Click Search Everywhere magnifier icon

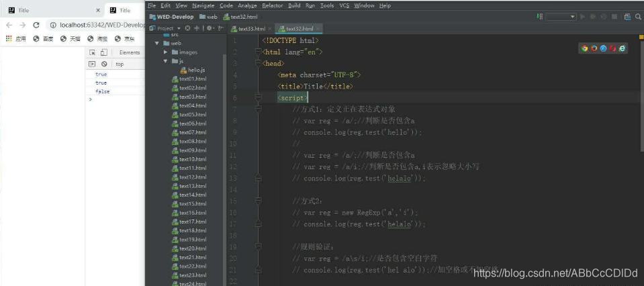coord(639,17)
